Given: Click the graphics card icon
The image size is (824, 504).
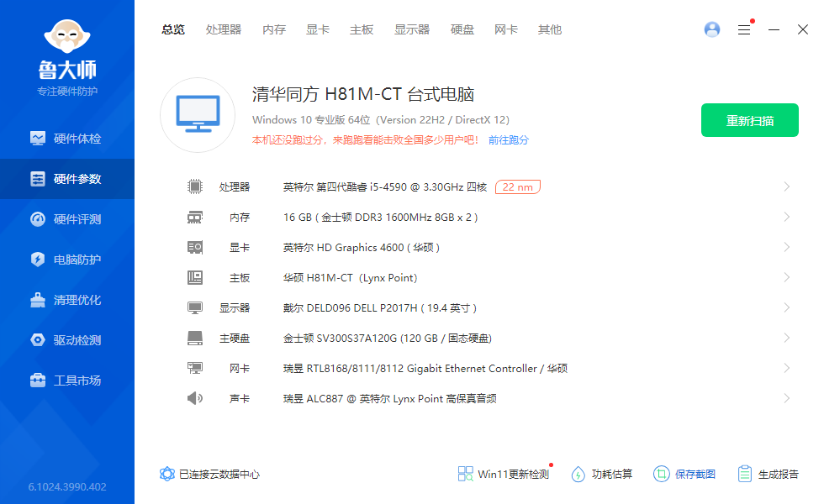Looking at the screenshot, I should tap(195, 247).
